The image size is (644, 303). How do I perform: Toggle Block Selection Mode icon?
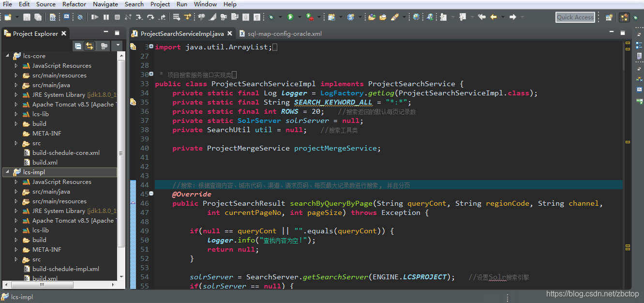(x=245, y=17)
